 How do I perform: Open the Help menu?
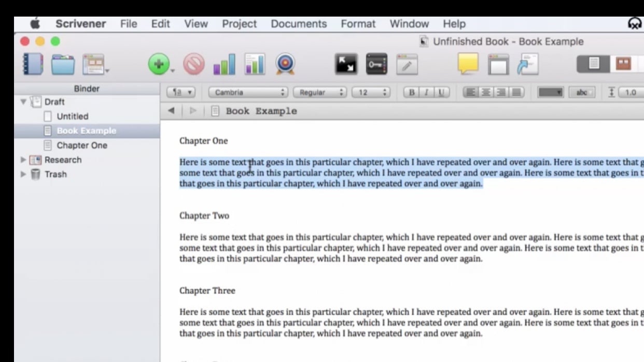point(454,24)
